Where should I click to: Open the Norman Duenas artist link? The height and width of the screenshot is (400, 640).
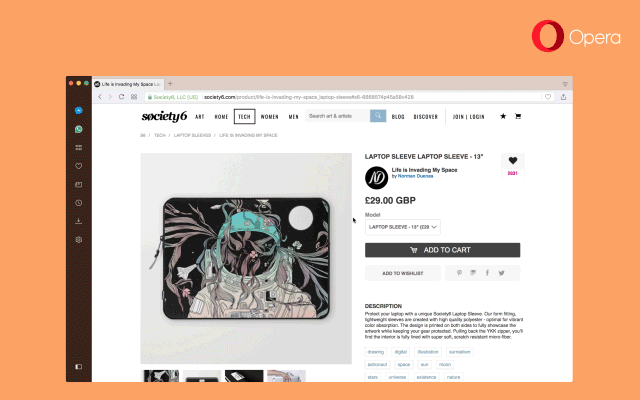click(x=415, y=176)
